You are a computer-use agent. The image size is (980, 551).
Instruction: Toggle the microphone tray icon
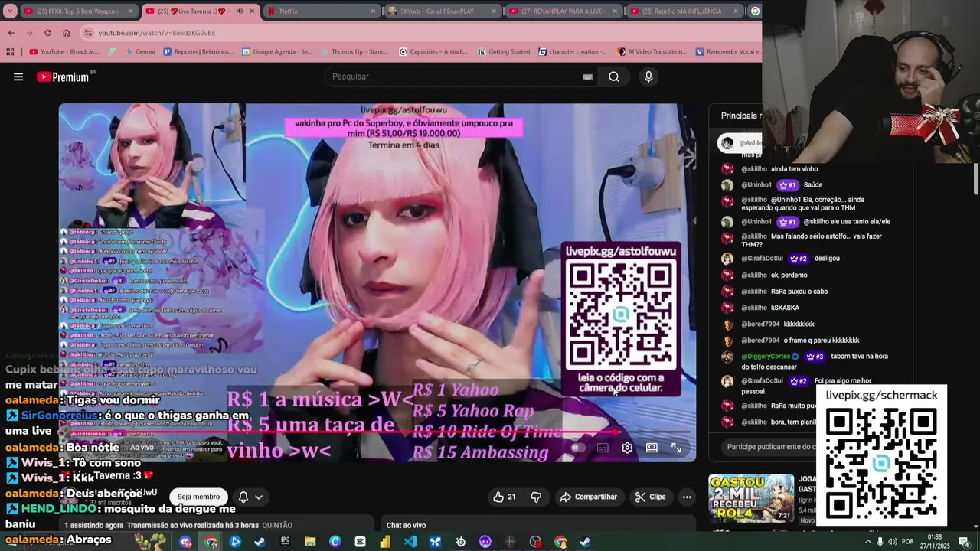pos(880,542)
